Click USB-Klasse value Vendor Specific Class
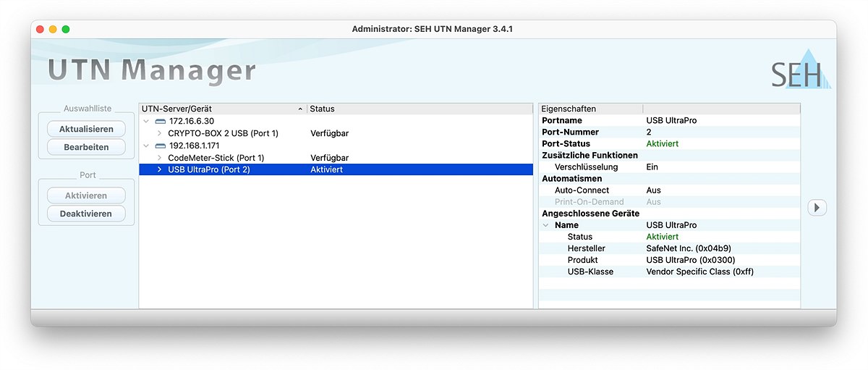This screenshot has width=868, height=370. [x=700, y=272]
